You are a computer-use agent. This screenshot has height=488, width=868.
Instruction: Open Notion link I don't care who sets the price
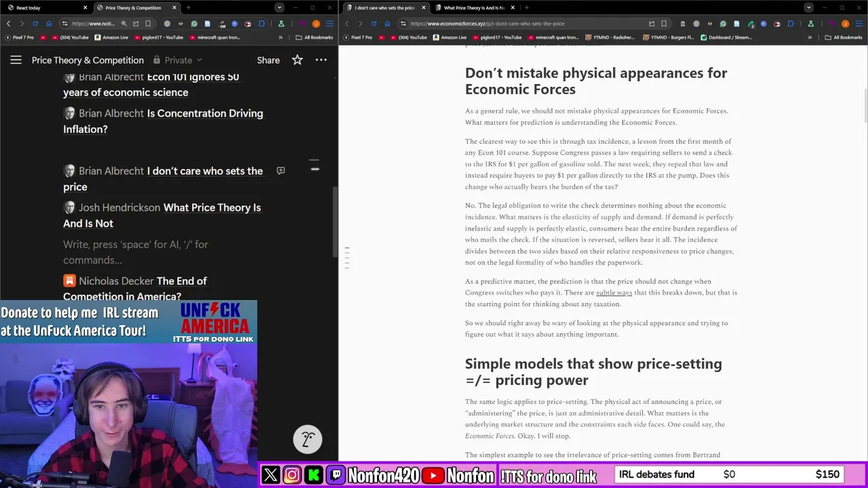click(x=163, y=179)
